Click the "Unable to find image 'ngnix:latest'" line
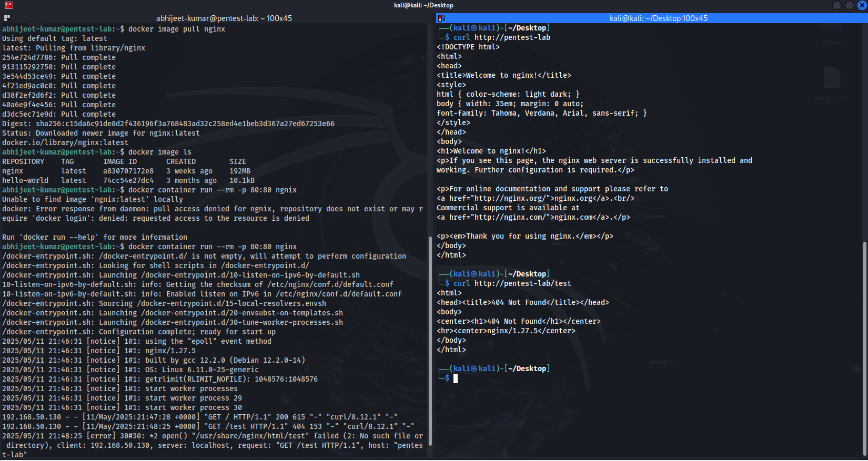Image resolution: width=868 pixels, height=461 pixels. 93,199
